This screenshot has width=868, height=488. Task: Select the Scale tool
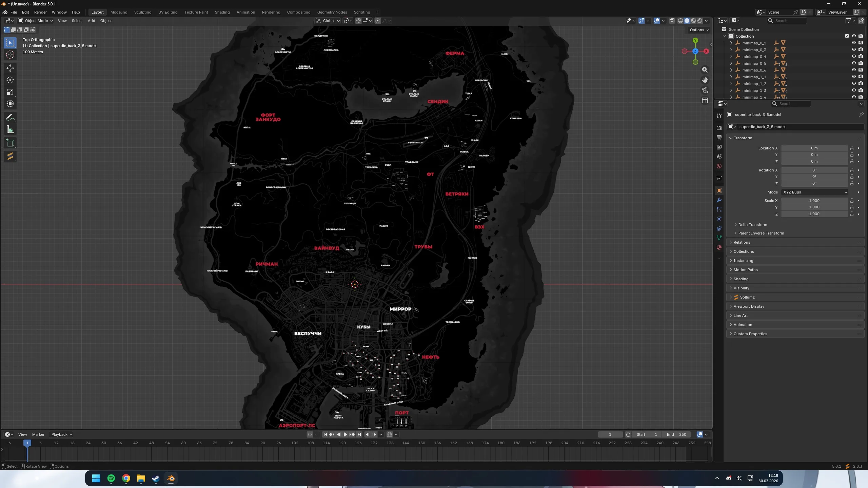[10, 92]
